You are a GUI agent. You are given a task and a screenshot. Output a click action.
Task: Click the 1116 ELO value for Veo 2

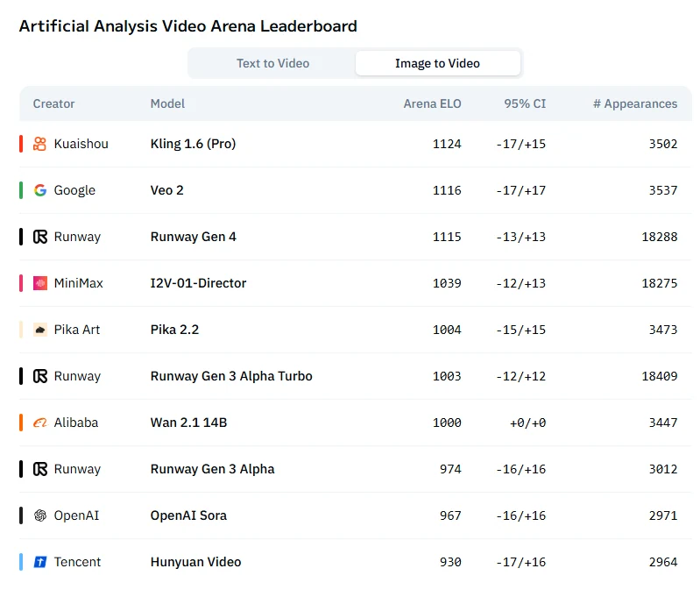point(447,190)
